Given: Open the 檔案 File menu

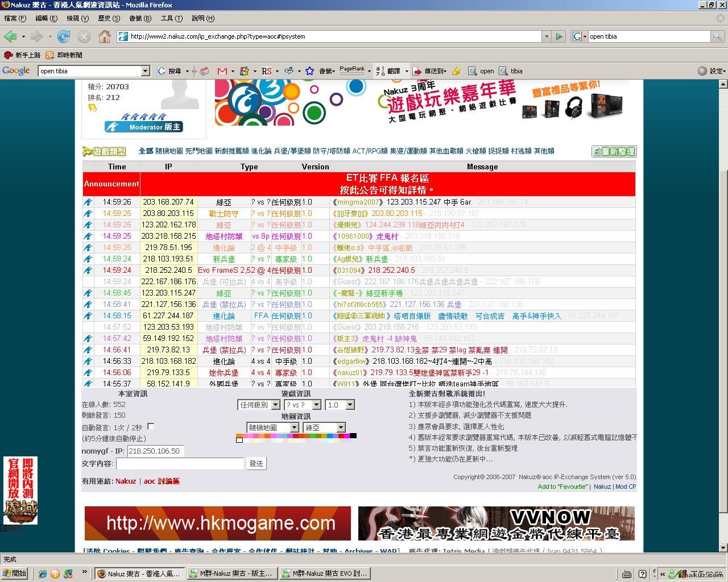Looking at the screenshot, I should pyautogui.click(x=15, y=18).
